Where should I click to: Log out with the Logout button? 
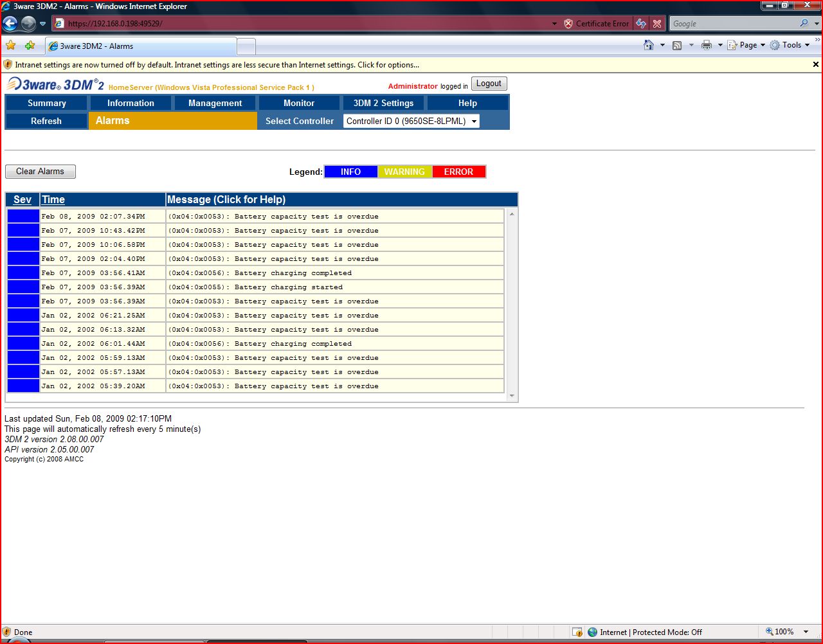[489, 84]
